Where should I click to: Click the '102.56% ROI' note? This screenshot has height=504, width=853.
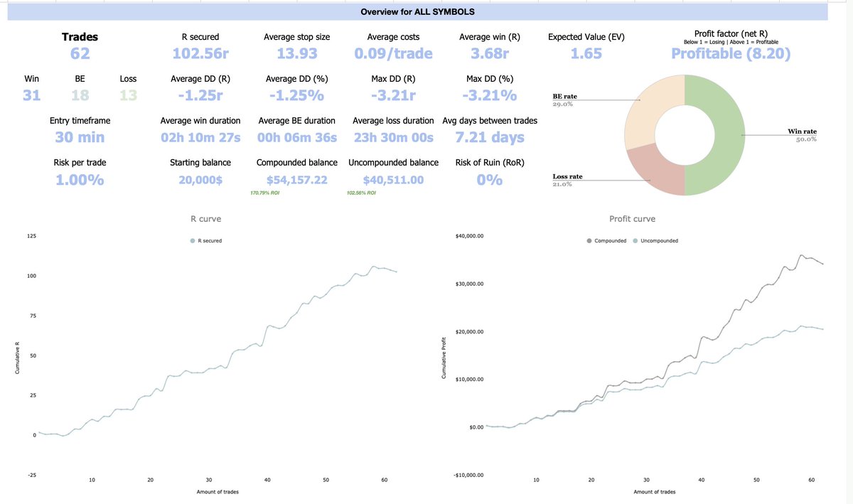[x=361, y=193]
